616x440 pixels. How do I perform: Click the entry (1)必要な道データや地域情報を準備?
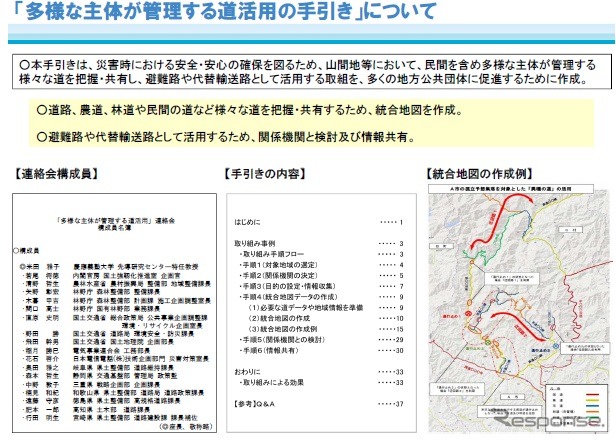[306, 308]
